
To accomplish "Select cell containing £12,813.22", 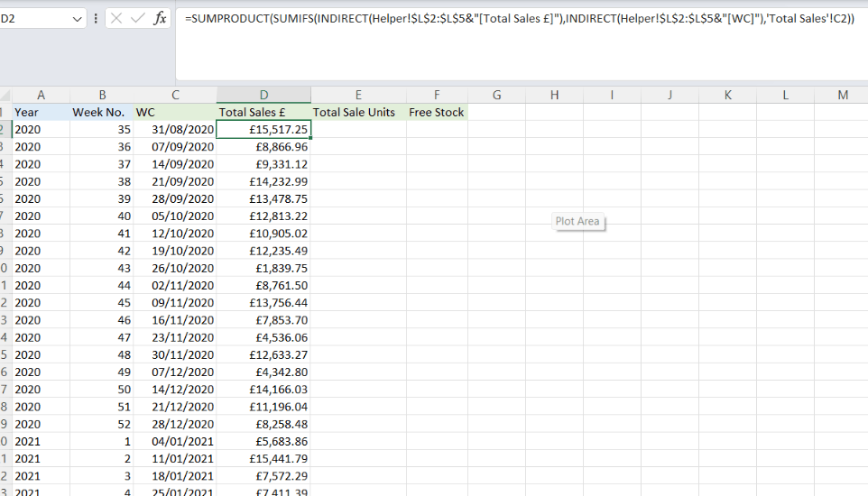I will (x=263, y=216).
